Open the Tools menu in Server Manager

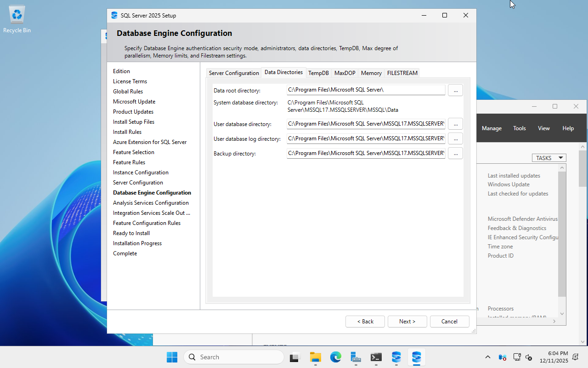pyautogui.click(x=520, y=128)
